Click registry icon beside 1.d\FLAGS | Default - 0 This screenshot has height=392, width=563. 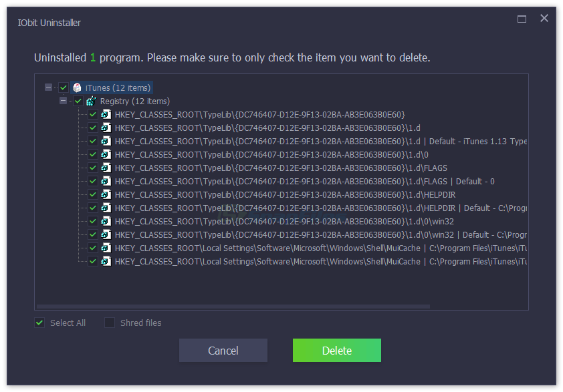pyautogui.click(x=106, y=181)
